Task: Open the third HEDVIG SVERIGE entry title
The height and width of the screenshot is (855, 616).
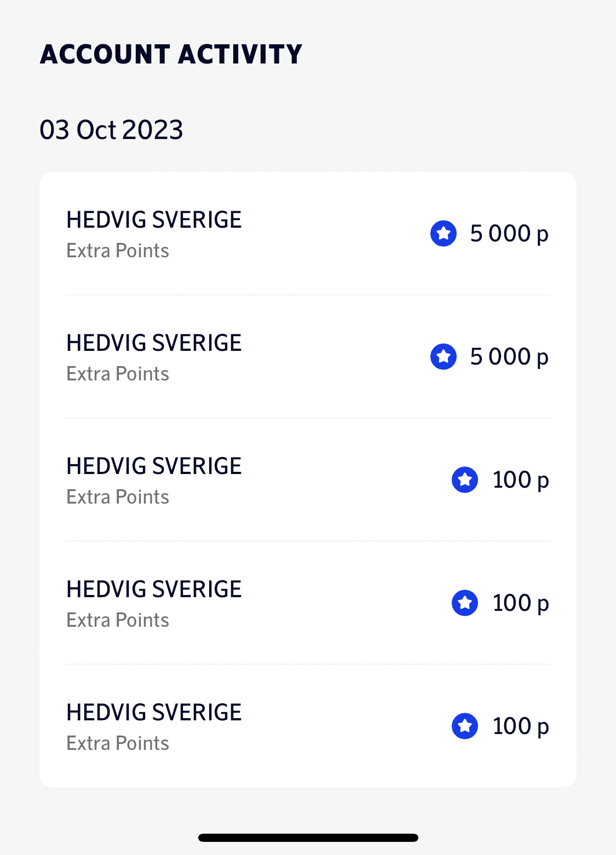Action: pos(154,466)
